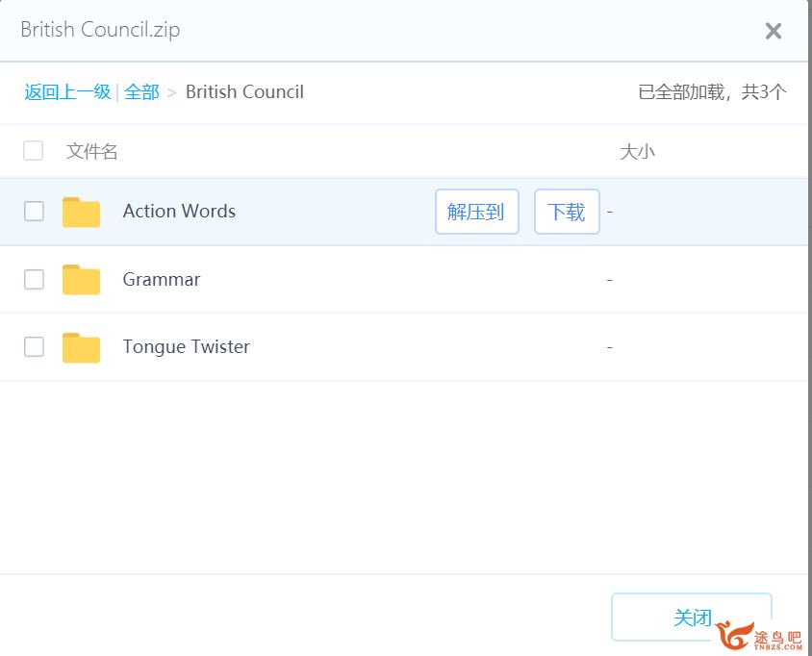812x656 pixels.
Task: Check the Grammar row checkbox
Action: [34, 279]
